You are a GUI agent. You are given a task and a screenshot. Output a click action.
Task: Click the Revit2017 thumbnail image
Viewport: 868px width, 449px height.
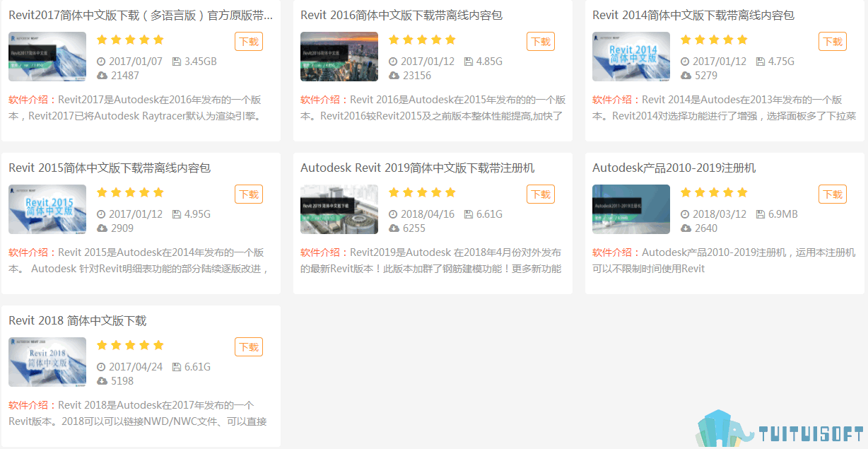[x=47, y=57]
